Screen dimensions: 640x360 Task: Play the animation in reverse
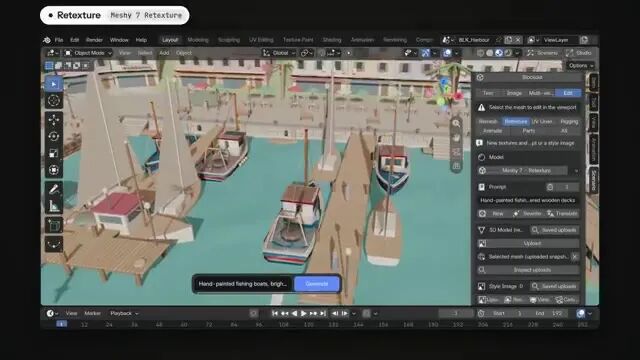pyautogui.click(x=294, y=313)
